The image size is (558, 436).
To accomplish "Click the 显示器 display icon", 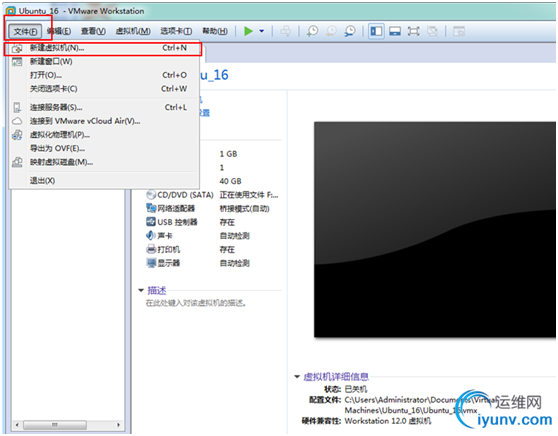I will (151, 263).
